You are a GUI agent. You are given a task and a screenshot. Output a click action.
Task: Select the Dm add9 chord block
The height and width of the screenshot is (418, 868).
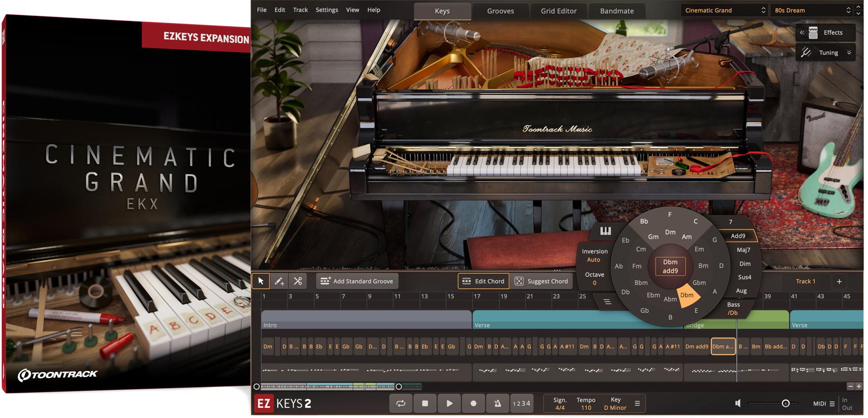click(x=697, y=347)
